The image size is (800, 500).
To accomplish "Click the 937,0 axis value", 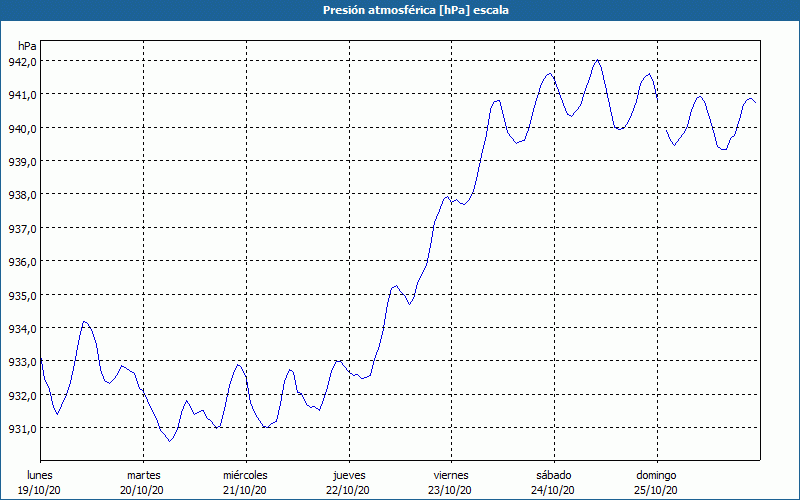I will coord(22,229).
